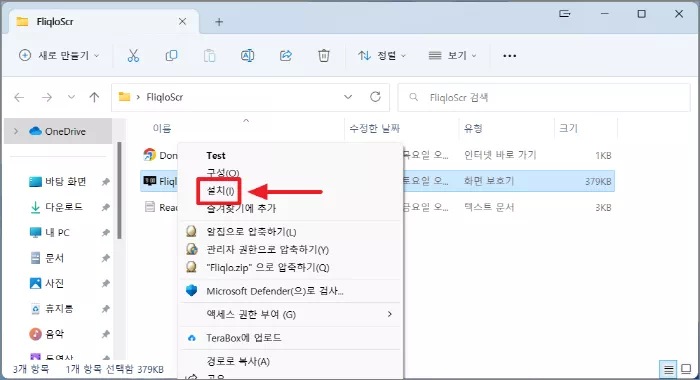Click 텍스트 문서 type cell
Viewport: 700px width, 380px height.
(x=489, y=207)
